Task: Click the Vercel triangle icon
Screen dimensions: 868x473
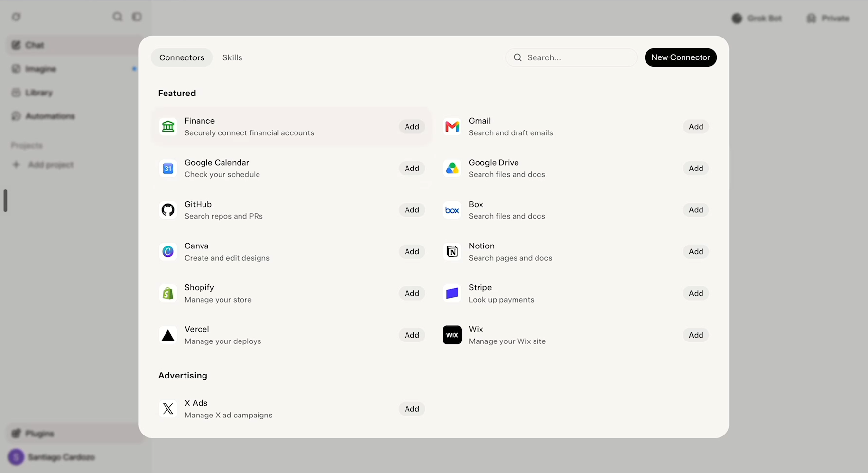Action: [x=168, y=335]
